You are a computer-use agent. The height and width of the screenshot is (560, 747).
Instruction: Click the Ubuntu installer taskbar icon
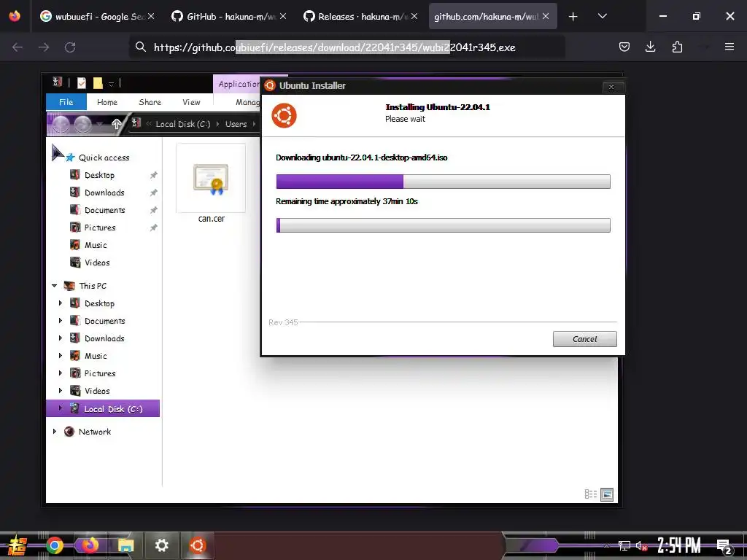pyautogui.click(x=197, y=545)
